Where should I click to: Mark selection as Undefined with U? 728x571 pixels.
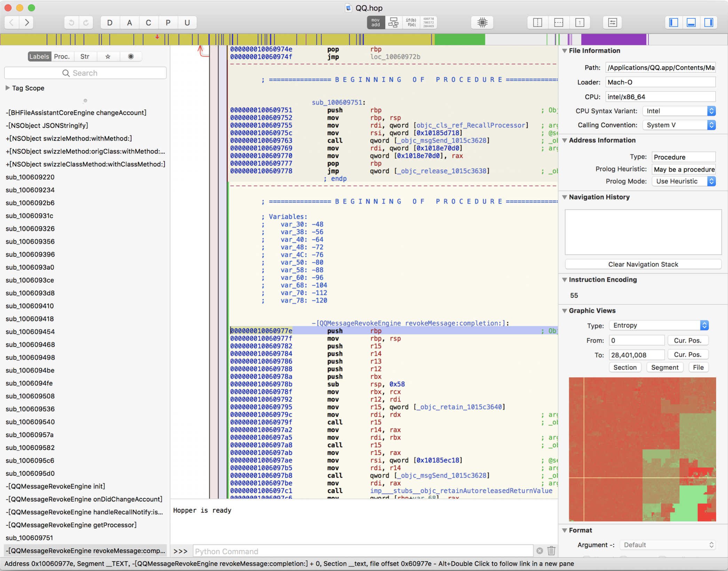[x=187, y=23]
